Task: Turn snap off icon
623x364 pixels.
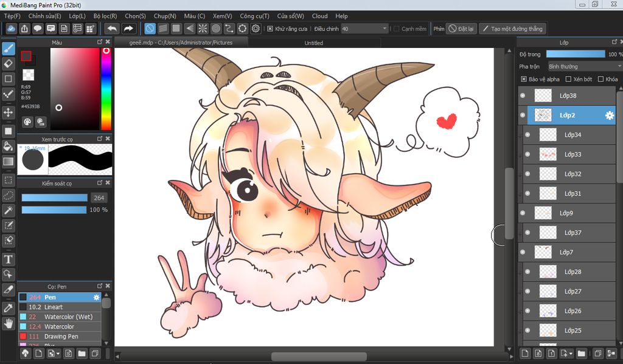Action: (x=150, y=29)
